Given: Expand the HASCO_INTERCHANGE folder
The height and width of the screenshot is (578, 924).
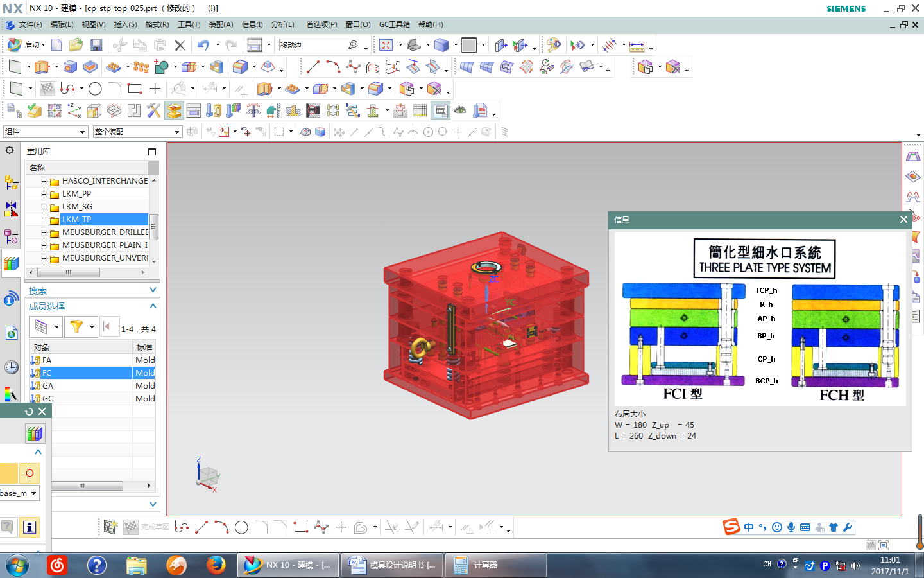Looking at the screenshot, I should click(x=44, y=181).
